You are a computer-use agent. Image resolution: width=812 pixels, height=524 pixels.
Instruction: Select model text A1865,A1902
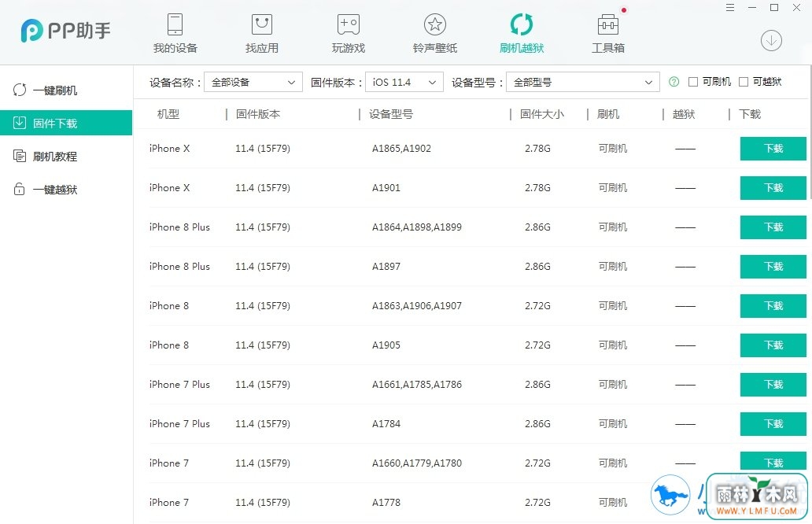pyautogui.click(x=401, y=149)
